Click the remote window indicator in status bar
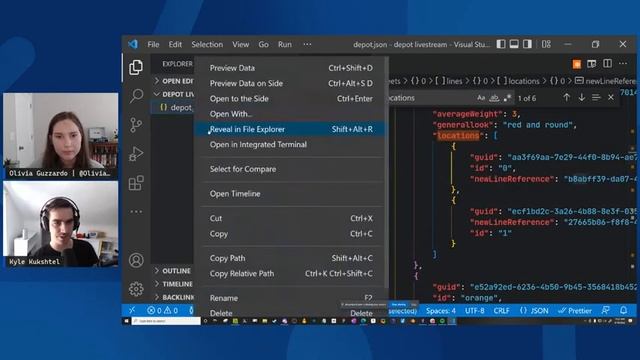 pos(131,310)
